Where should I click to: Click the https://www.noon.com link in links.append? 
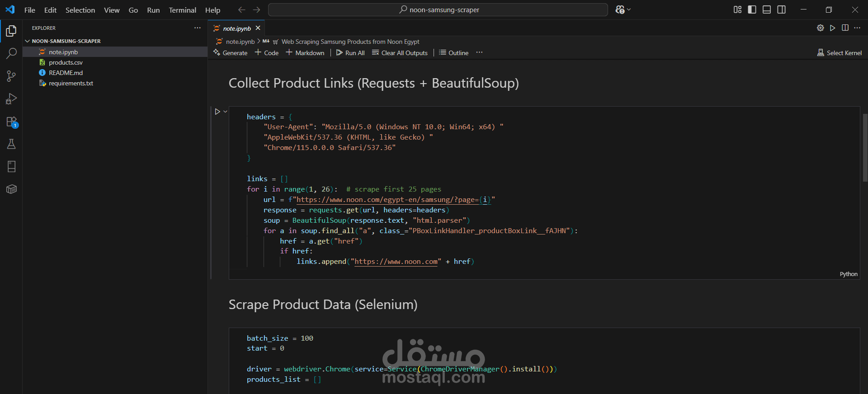(396, 262)
